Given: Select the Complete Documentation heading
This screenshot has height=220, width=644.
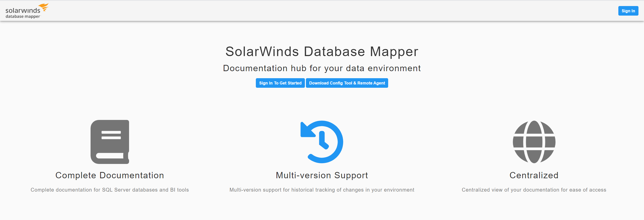Looking at the screenshot, I should 110,175.
